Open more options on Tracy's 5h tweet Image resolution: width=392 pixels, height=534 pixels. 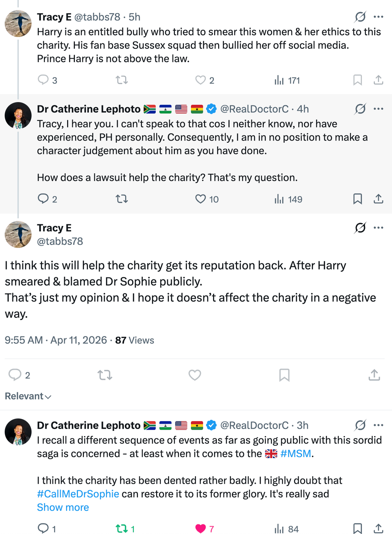pyautogui.click(x=378, y=17)
